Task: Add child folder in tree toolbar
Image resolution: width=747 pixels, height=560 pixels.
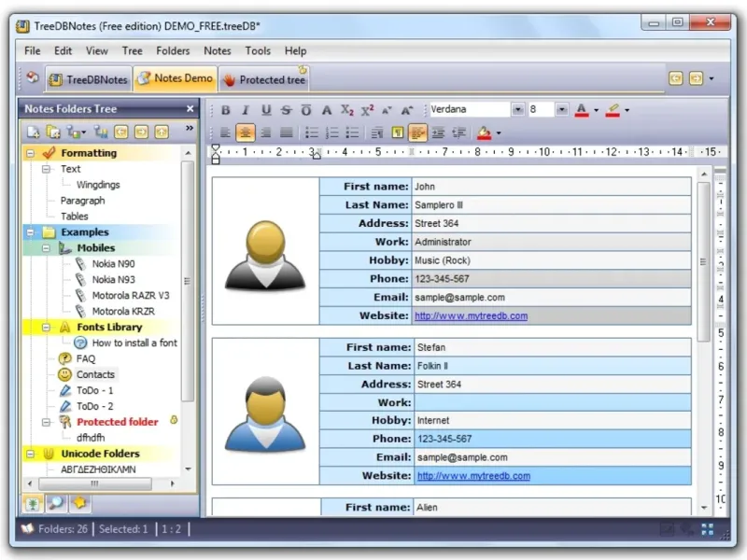Action: (53, 132)
